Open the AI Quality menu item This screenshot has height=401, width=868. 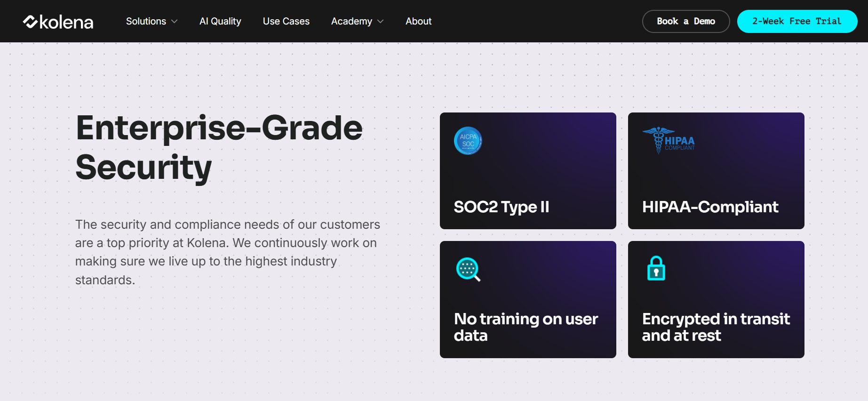(x=220, y=21)
